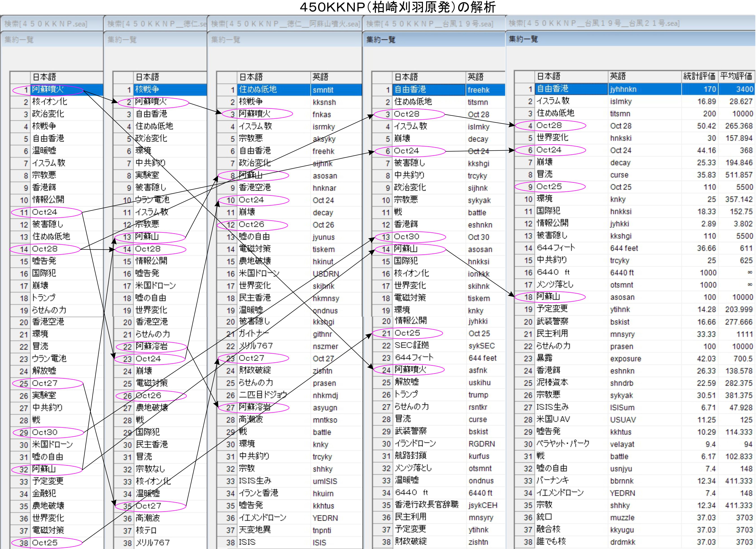Viewport: 756px width, 549px height.
Task: Click 核戦争 row 1 in second table
Action: pyautogui.click(x=147, y=90)
